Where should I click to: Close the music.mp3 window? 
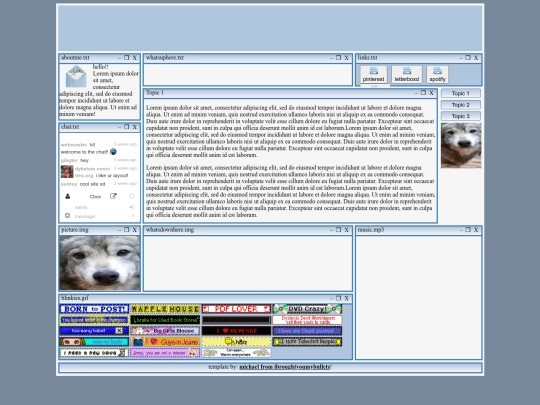476,230
